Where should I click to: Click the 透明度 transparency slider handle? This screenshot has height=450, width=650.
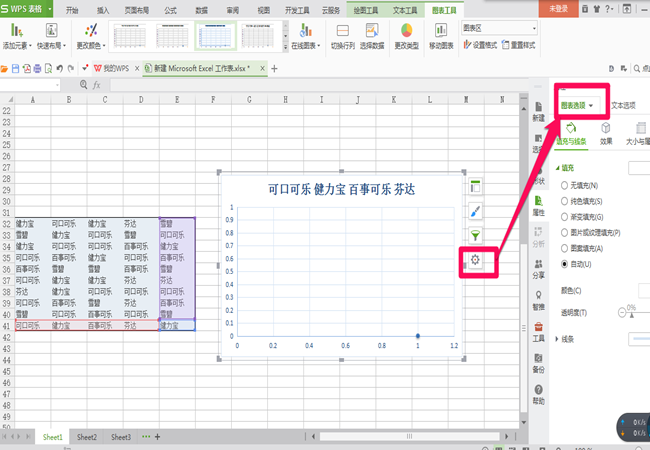tap(632, 316)
